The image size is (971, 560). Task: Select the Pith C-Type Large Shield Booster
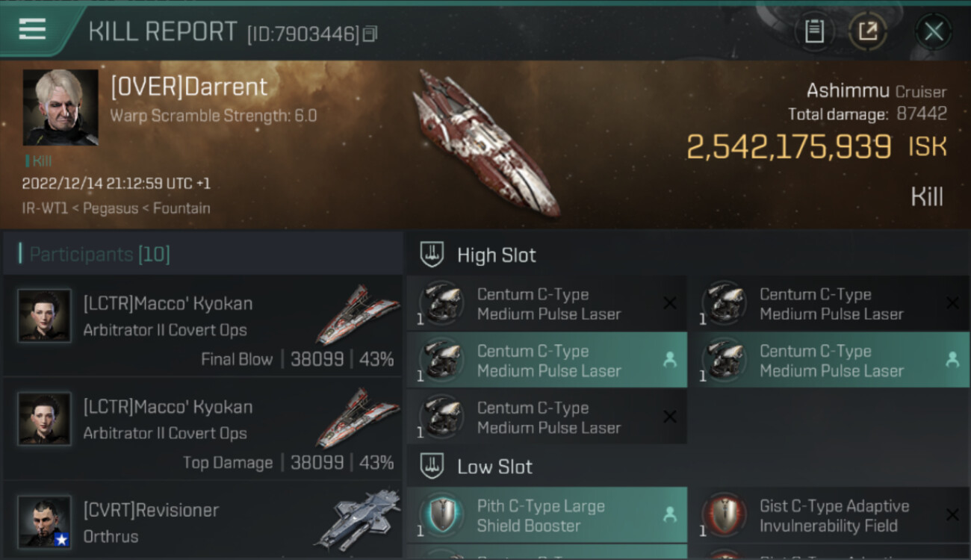(547, 515)
